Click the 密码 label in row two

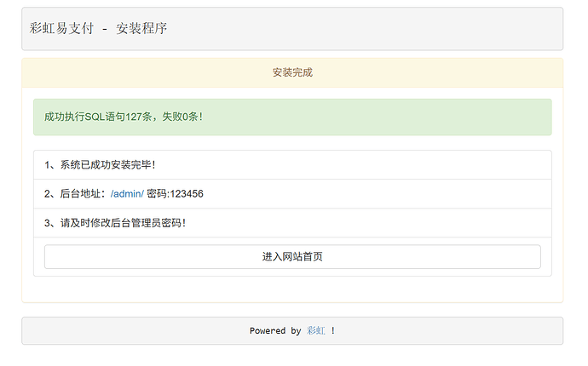click(x=157, y=194)
